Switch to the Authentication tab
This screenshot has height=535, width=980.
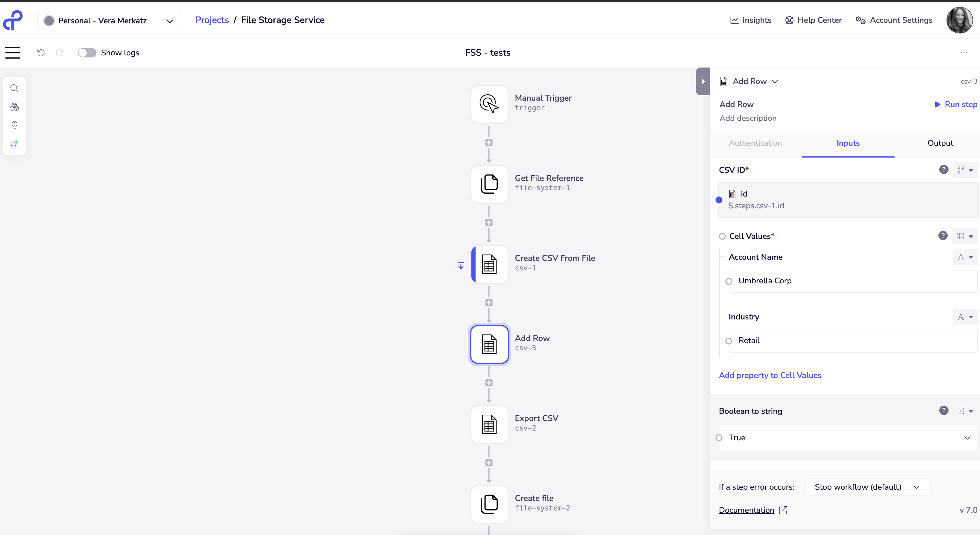(756, 143)
